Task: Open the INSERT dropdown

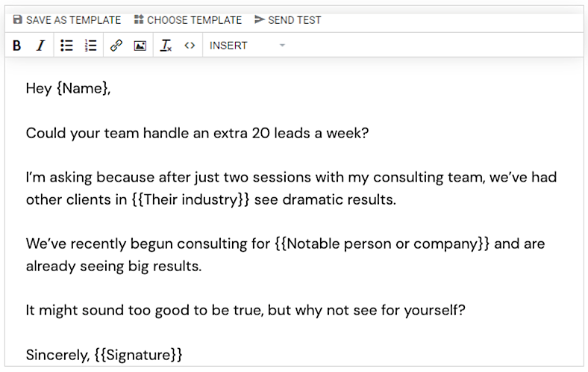Action: [247, 46]
